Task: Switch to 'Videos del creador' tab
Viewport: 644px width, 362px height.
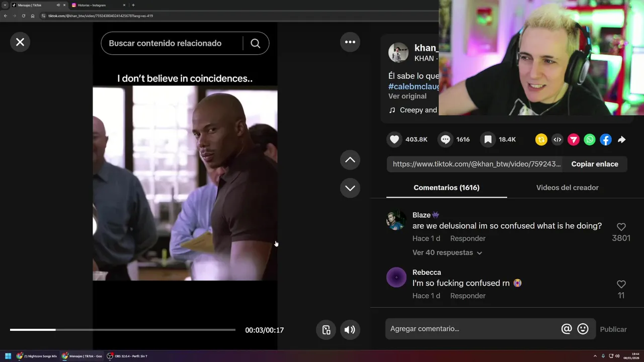Action: coord(567,188)
